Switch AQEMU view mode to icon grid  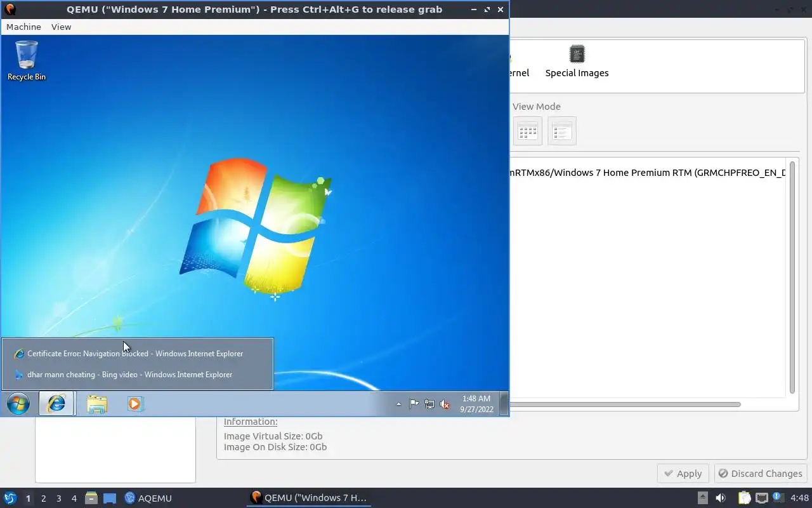[527, 131]
